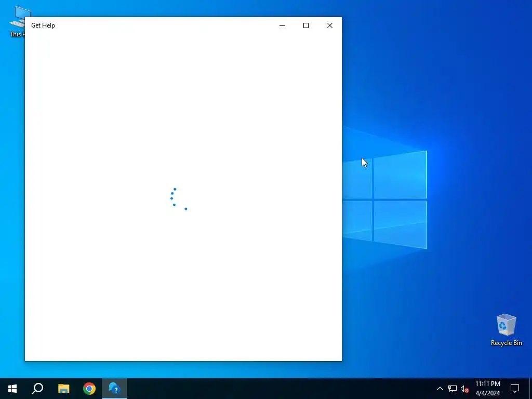Open clock showing 11:11 PM
This screenshot has height=399, width=532.
pyautogui.click(x=487, y=389)
